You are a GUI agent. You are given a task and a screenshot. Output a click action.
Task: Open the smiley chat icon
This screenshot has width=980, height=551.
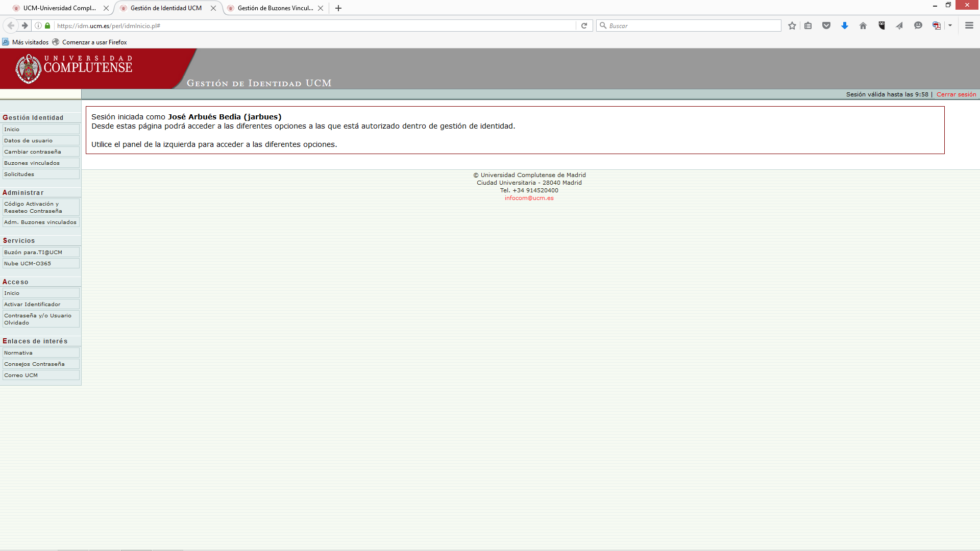pyautogui.click(x=918, y=26)
